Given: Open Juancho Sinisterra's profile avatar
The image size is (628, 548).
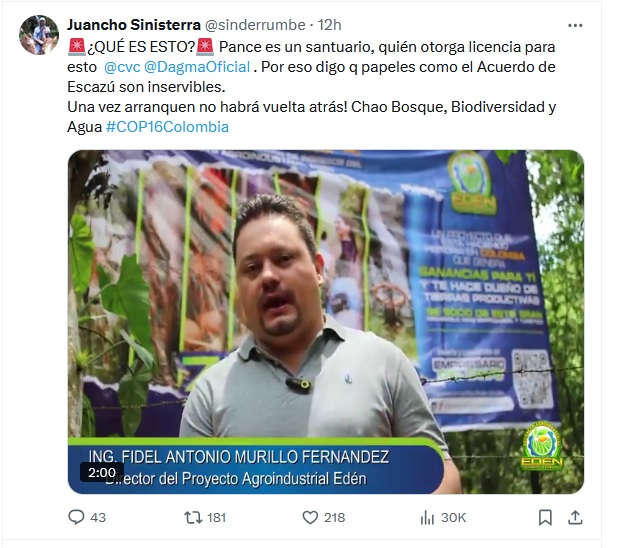Looking at the screenshot, I should (39, 35).
